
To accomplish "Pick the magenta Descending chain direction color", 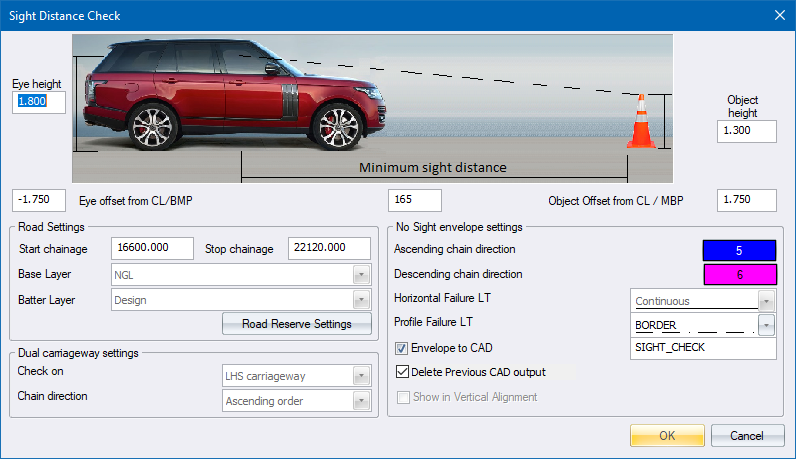I will point(739,274).
